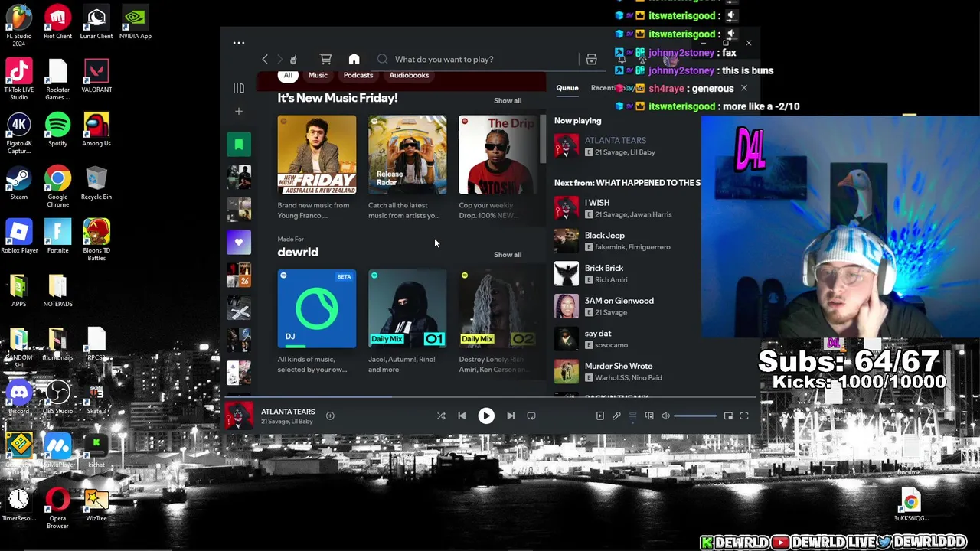
Task: Open Steam desktop icon
Action: (x=19, y=184)
